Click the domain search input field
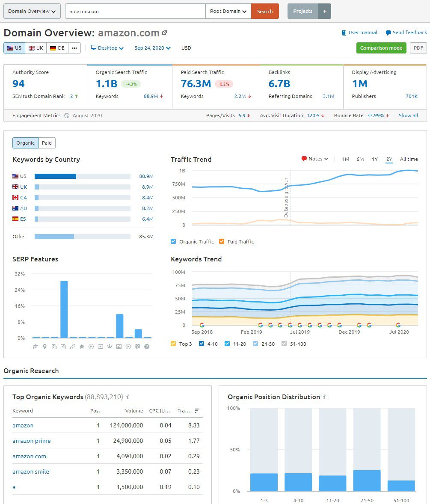Viewport: 430px width, 504px height. tap(135, 11)
